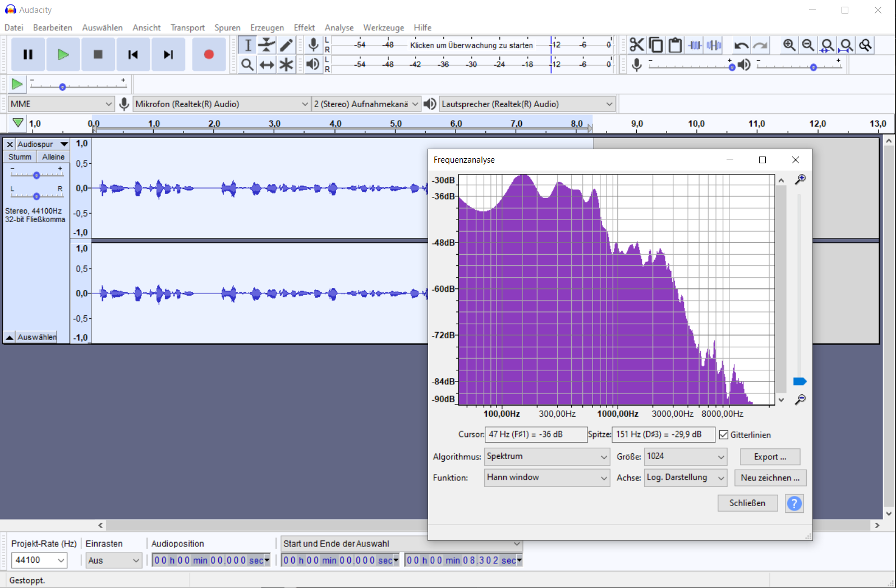
Task: Open the Einrasten Aus dropdown
Action: [x=114, y=560]
